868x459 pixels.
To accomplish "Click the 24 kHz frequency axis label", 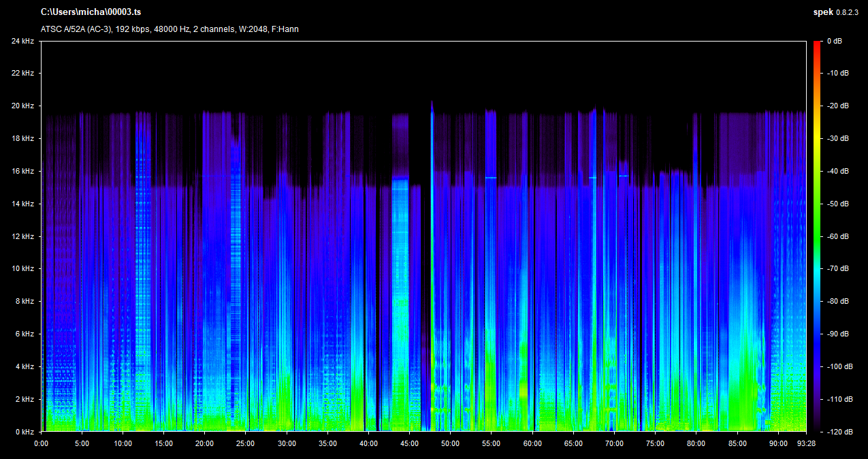I will pos(22,42).
